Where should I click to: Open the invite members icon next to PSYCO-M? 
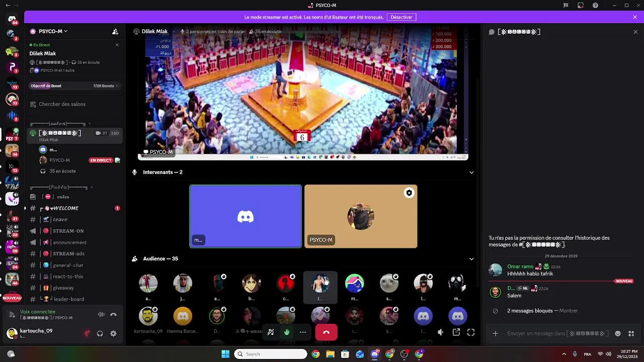coord(115,31)
